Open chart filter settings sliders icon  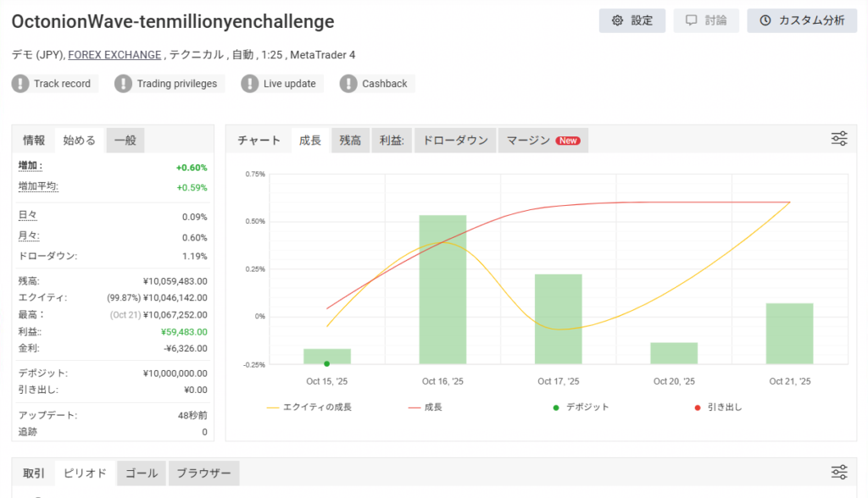[x=839, y=140]
